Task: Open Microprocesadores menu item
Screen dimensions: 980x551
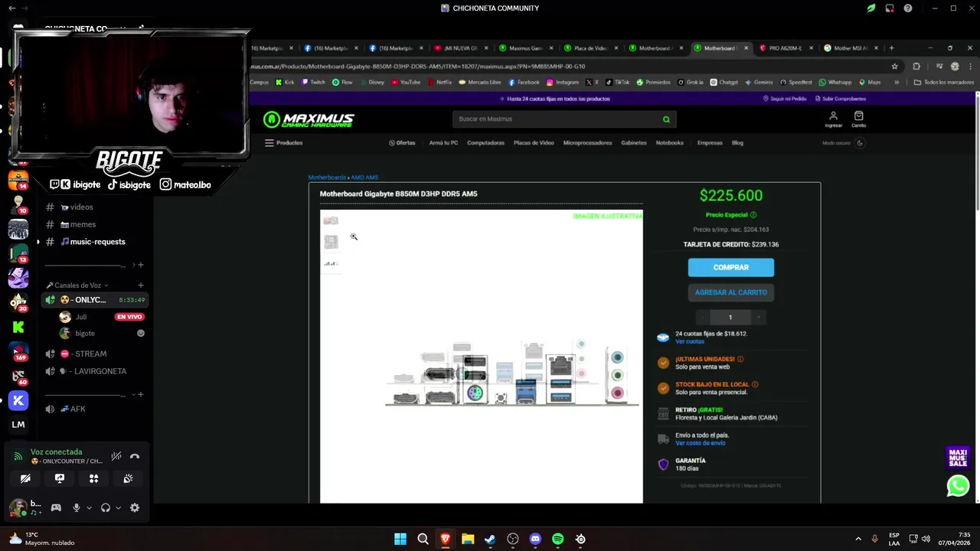Action: click(x=587, y=143)
